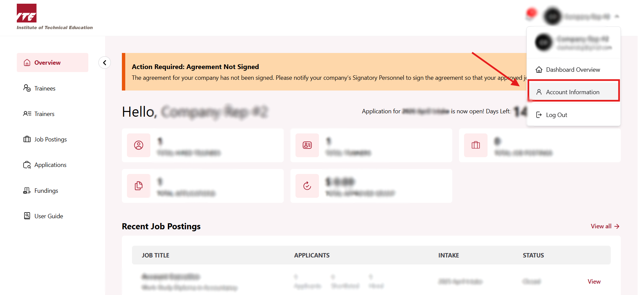This screenshot has height=295, width=644.
Task: Click View link on the first job row
Action: pos(594,282)
